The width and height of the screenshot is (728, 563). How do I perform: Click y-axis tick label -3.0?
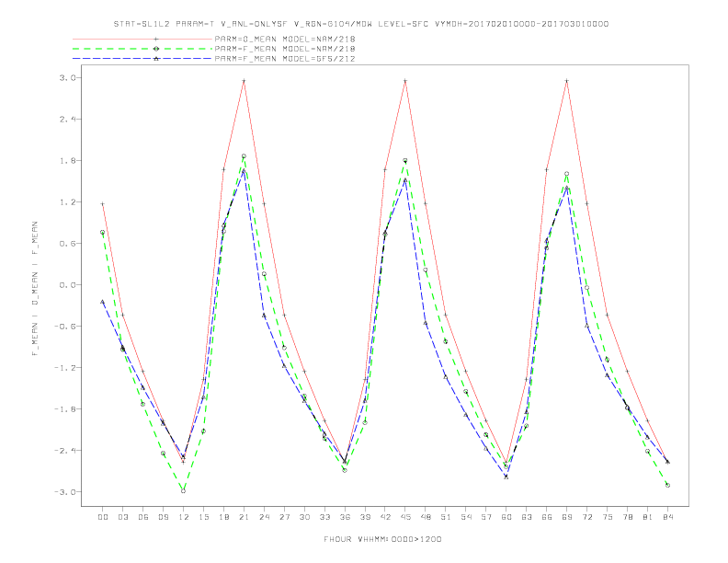pos(64,491)
